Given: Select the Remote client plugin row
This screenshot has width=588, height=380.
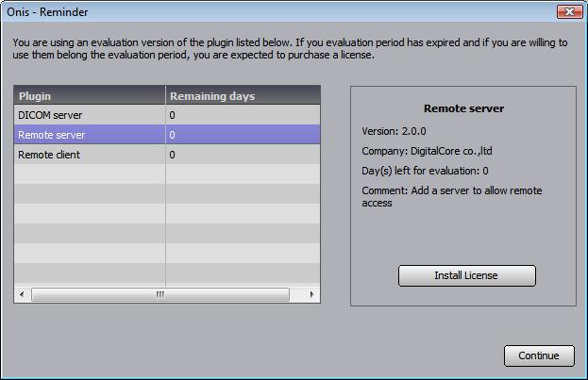Looking at the screenshot, I should tap(167, 155).
